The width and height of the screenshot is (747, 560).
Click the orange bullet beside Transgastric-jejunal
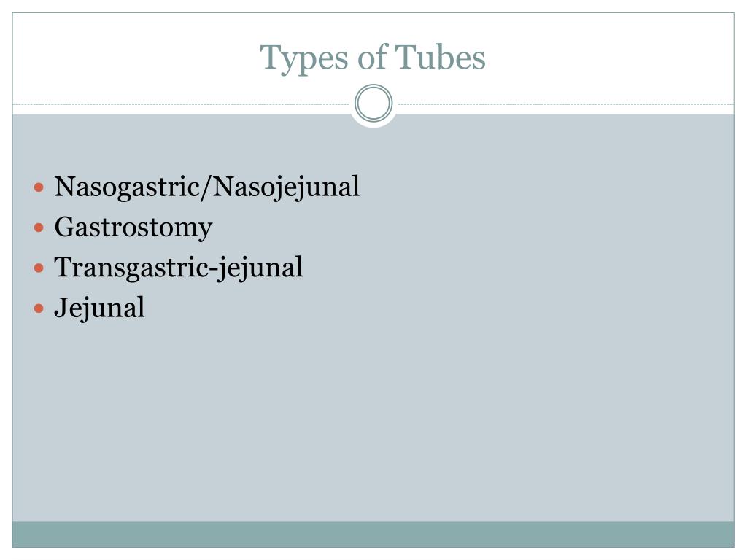tap(39, 268)
